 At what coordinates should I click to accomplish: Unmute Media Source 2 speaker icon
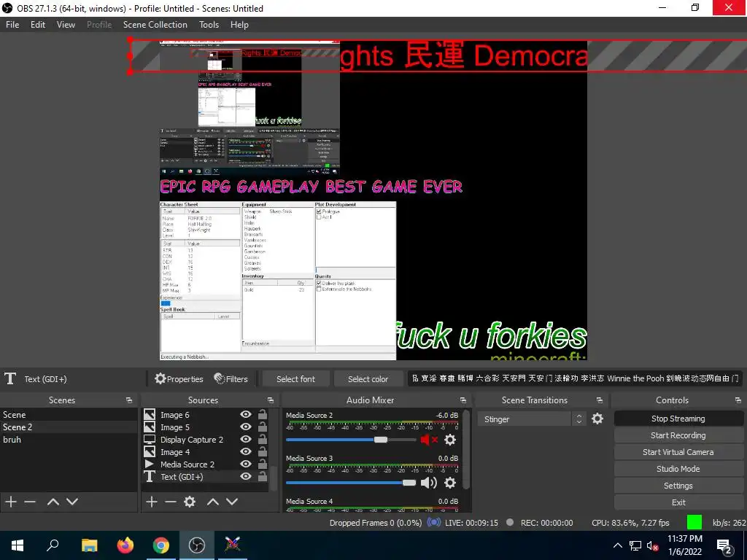(x=429, y=440)
